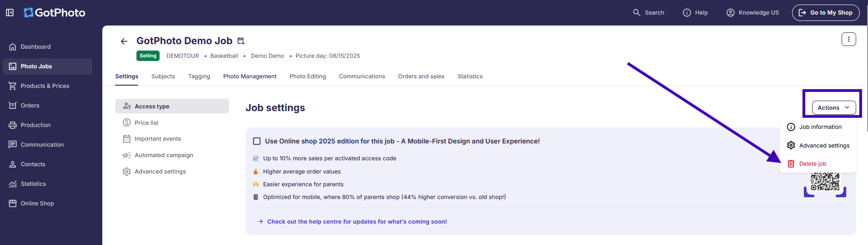Click the calendar icon next to job name
868x245 pixels.
241,41
